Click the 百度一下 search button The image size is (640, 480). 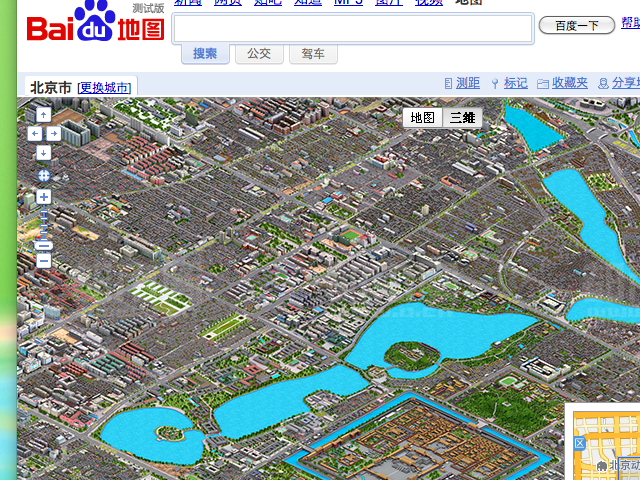point(577,25)
